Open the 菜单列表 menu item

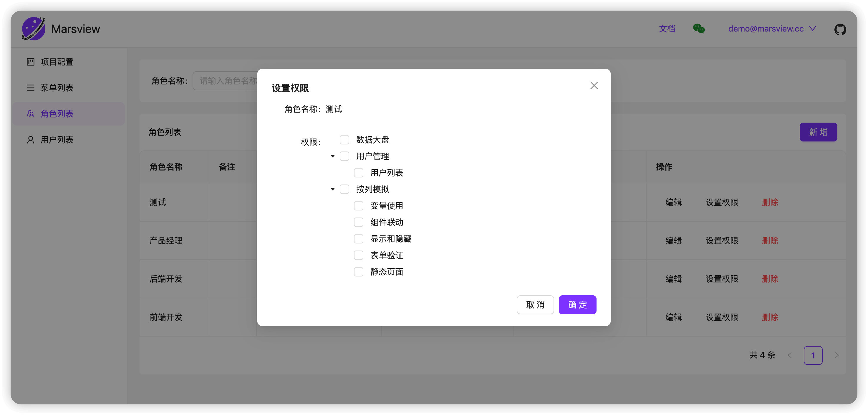(x=69, y=88)
